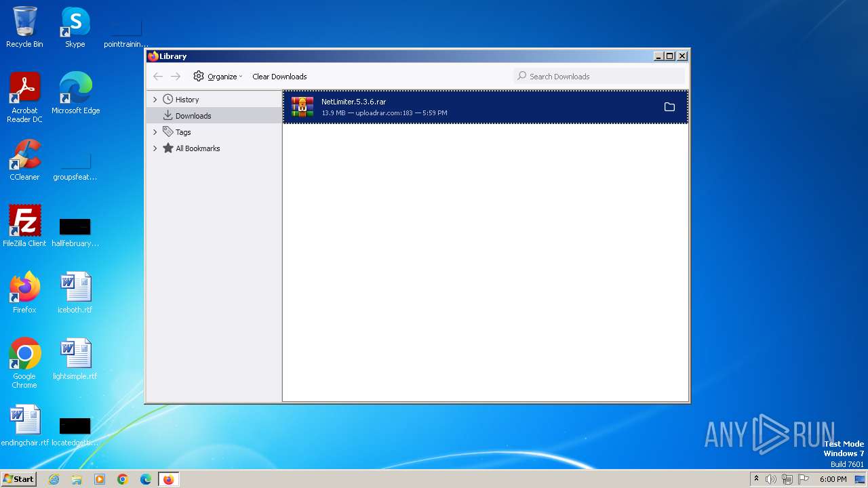Image resolution: width=868 pixels, height=488 pixels.
Task: Open the Organize menu
Action: pyautogui.click(x=218, y=77)
